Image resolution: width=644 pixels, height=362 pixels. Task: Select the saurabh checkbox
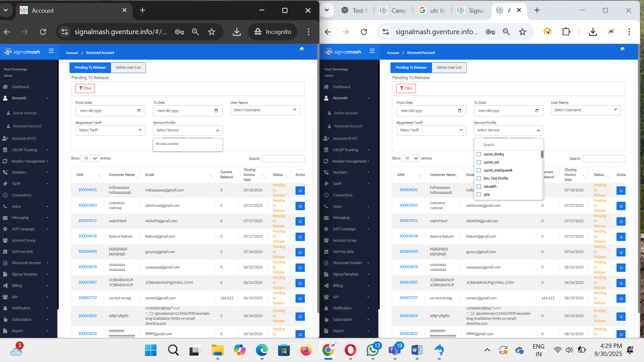tap(479, 186)
